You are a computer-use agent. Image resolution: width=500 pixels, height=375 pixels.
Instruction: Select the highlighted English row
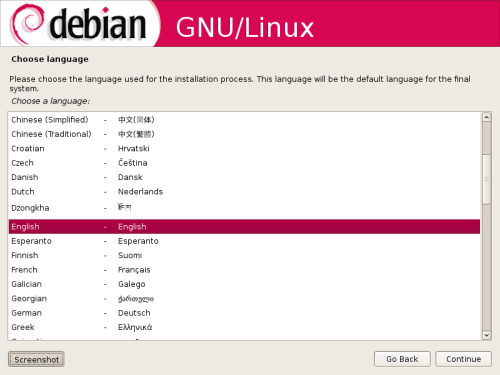point(244,227)
